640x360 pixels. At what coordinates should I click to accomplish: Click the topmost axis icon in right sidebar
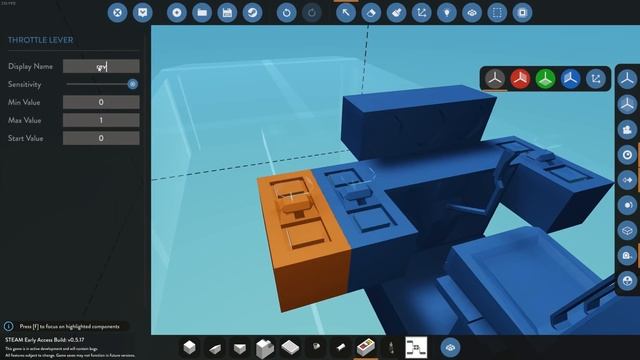click(627, 79)
